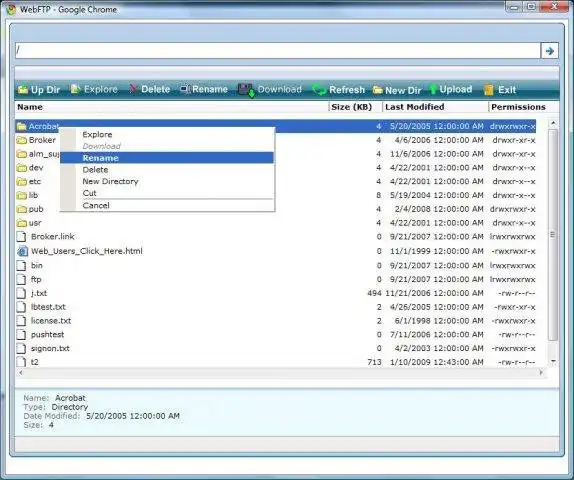Click the 1/10/2009 12:43:00 AM date

tap(437, 362)
